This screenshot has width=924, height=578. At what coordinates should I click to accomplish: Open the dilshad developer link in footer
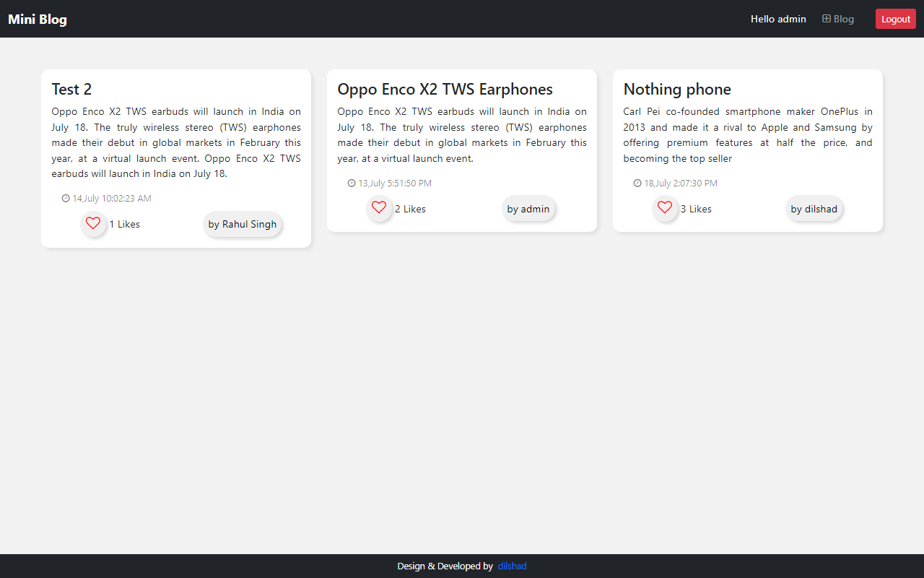[512, 566]
